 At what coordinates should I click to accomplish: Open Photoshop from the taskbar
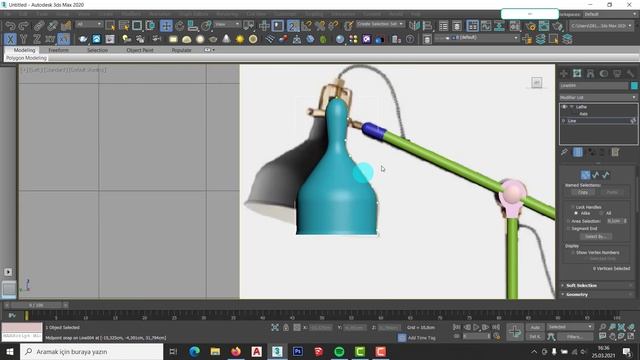pyautogui.click(x=298, y=351)
